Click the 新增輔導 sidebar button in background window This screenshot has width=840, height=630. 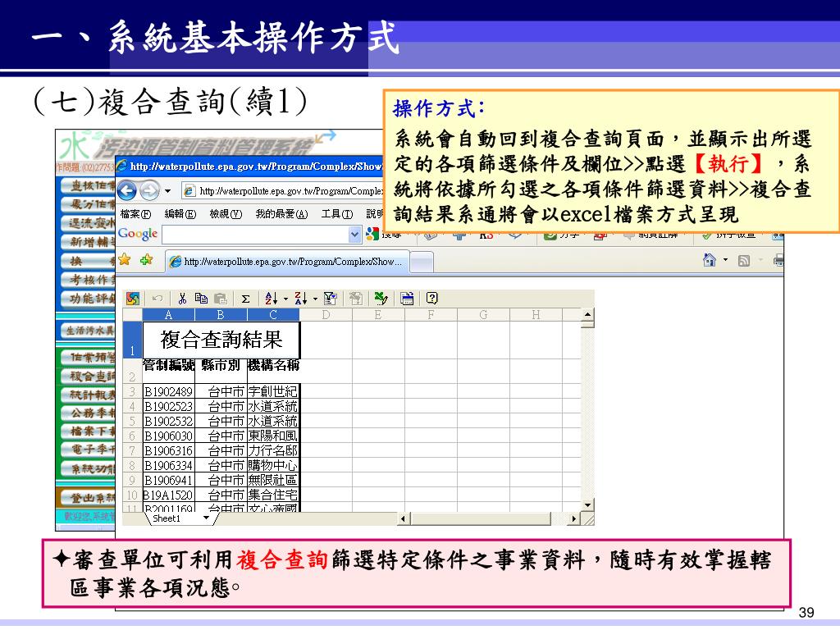click(87, 242)
